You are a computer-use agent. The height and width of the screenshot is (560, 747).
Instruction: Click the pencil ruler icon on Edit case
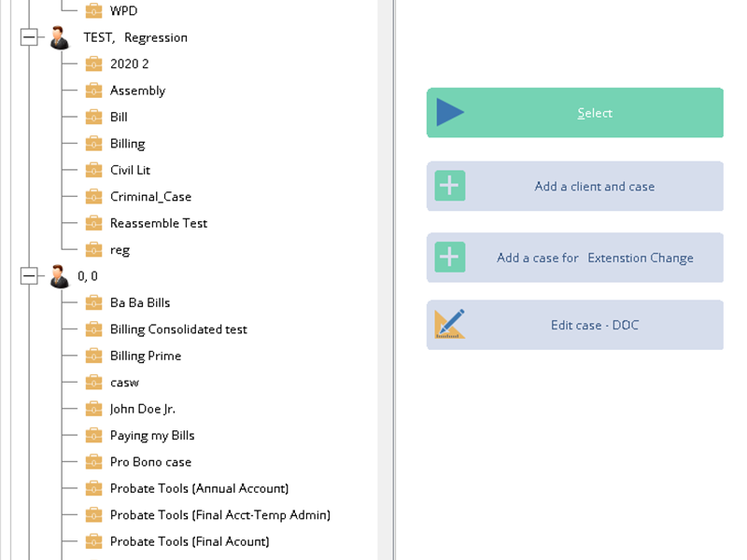coord(450,324)
